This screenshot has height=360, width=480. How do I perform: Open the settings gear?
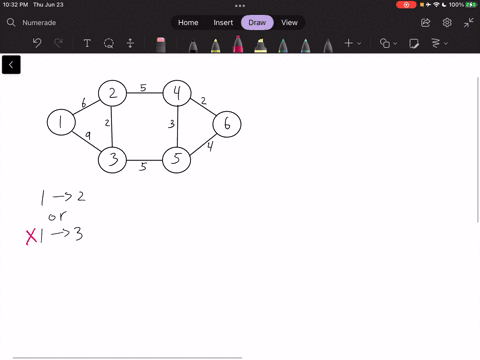[x=447, y=23]
